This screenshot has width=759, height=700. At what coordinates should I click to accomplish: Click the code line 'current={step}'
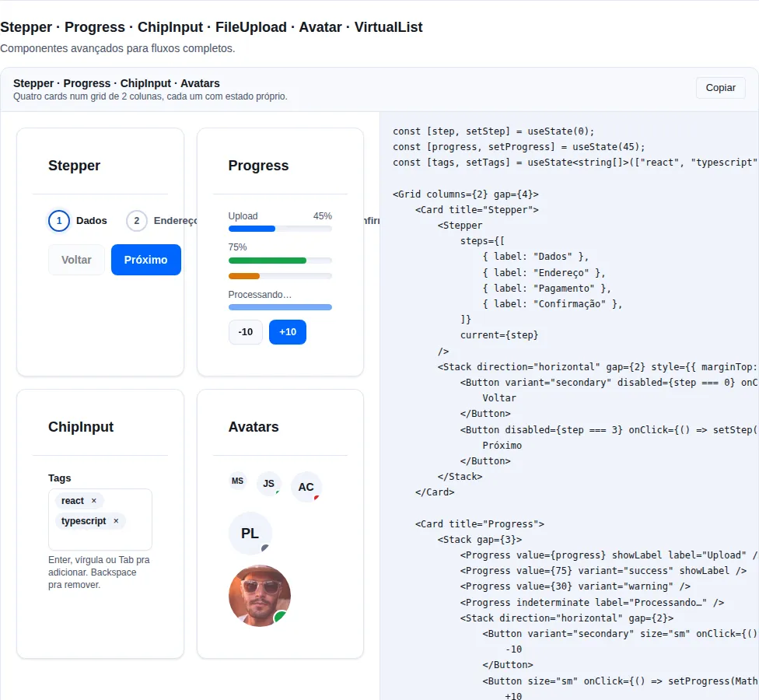tap(499, 335)
